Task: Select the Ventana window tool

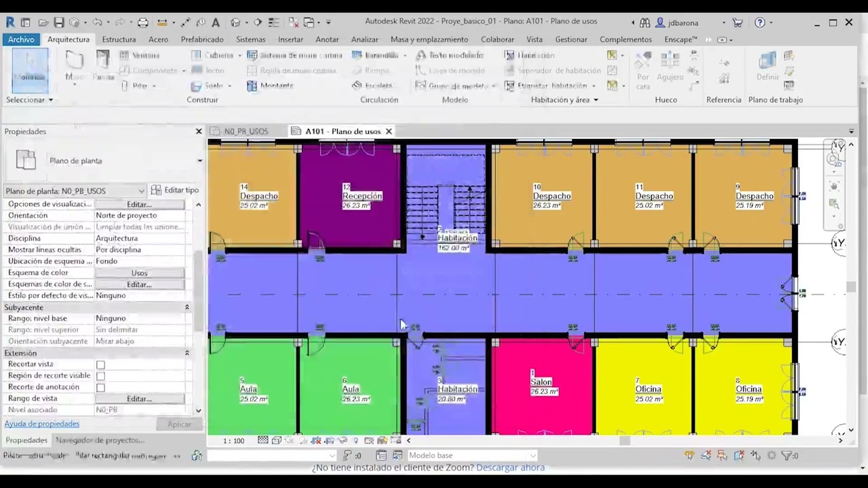Action: tap(140, 56)
